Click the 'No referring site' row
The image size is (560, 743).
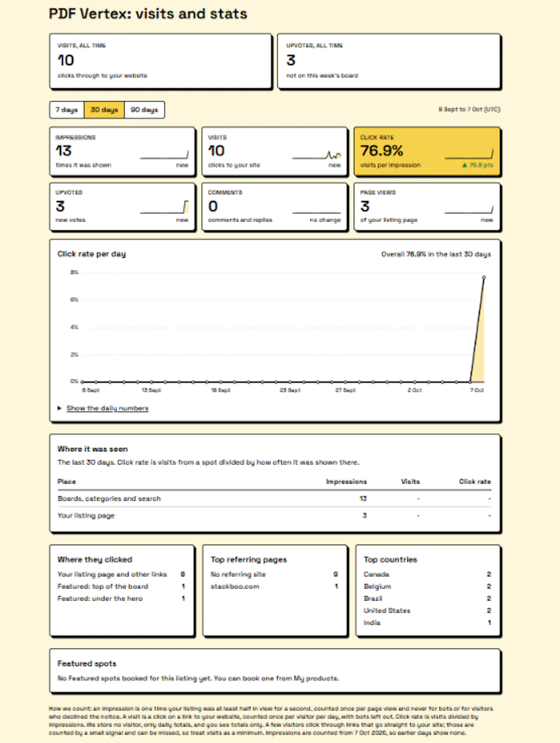pos(274,574)
